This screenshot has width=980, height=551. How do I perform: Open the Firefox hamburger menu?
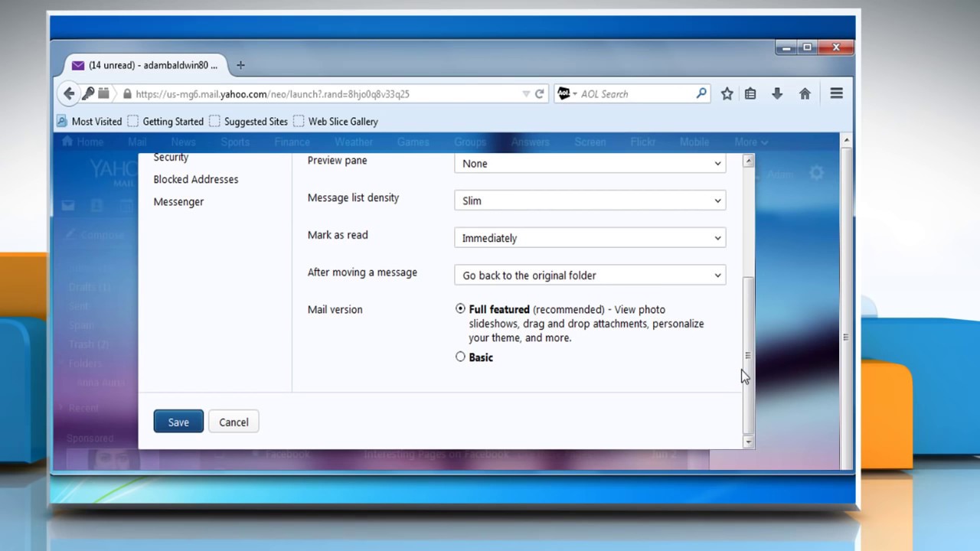point(836,93)
